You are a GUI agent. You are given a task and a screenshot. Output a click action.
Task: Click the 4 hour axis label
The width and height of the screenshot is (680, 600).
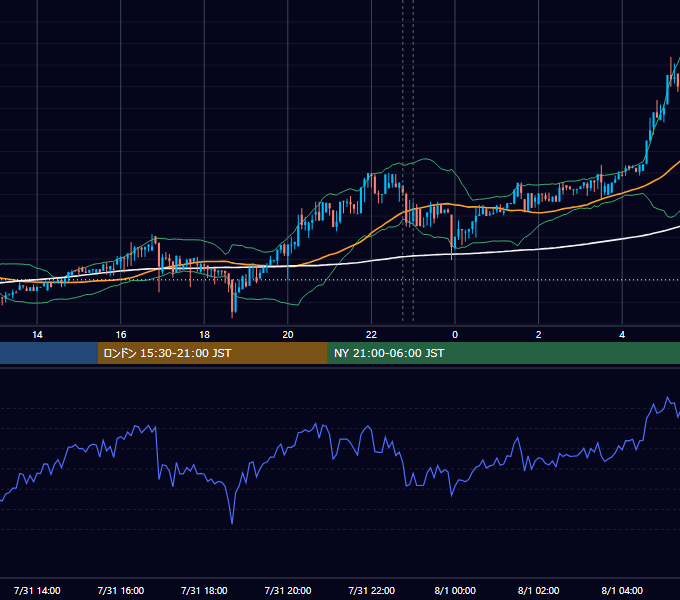(622, 335)
